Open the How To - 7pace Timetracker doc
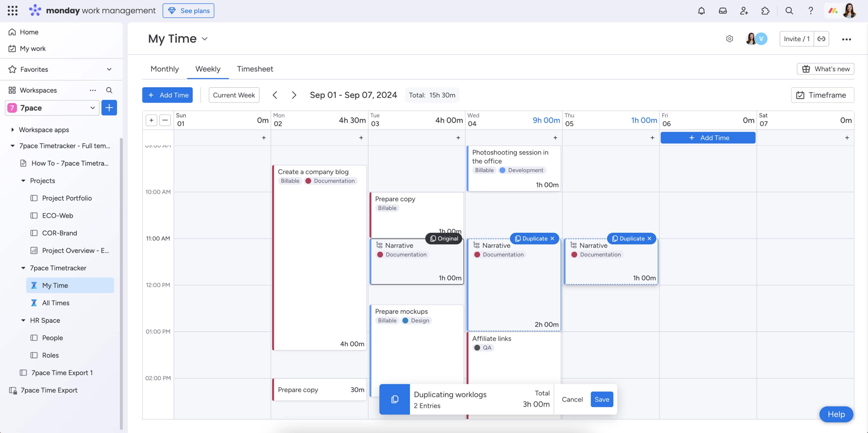 (70, 163)
